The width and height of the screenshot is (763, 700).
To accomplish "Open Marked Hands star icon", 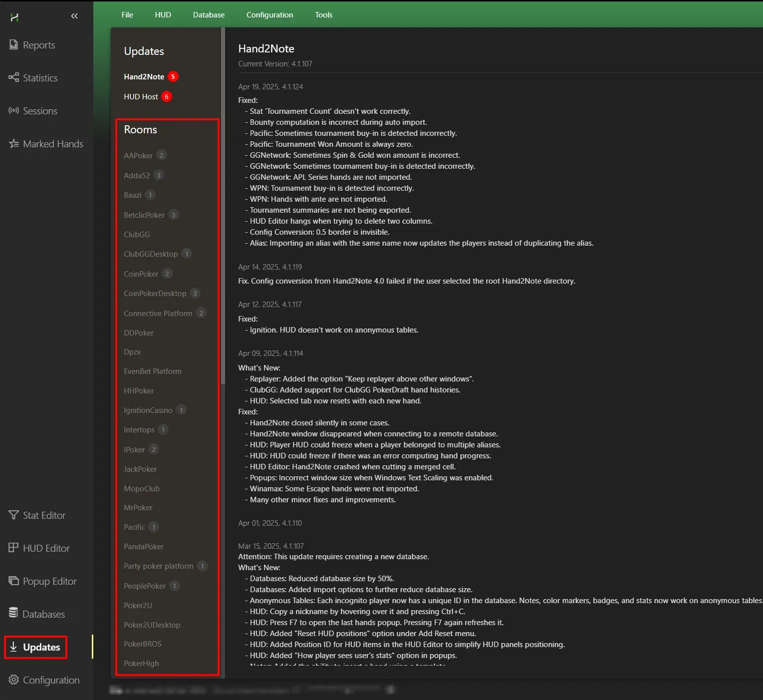I will click(13, 144).
